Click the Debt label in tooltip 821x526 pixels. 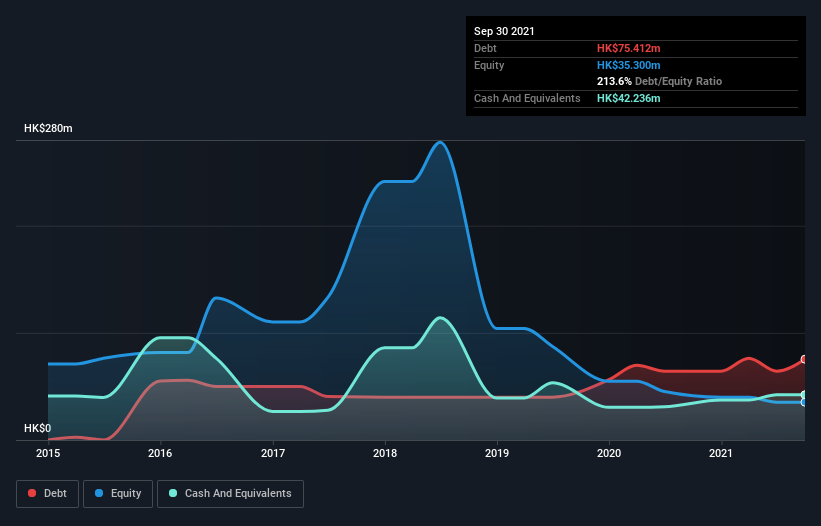click(485, 48)
